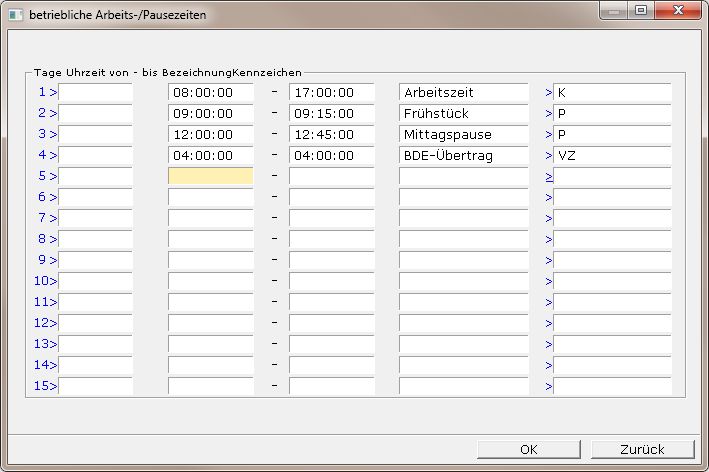Click the Tage field in row 1
The width and height of the screenshot is (709, 472).
point(95,92)
